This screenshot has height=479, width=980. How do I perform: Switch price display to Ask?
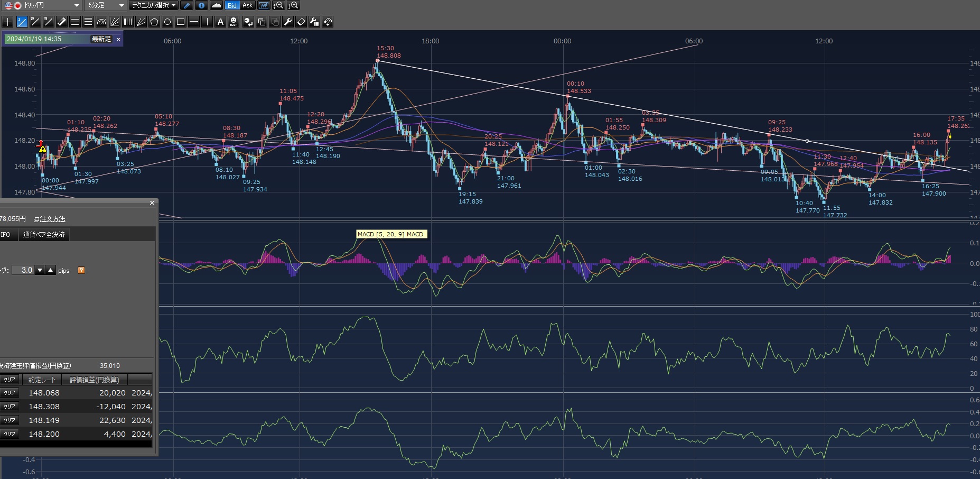pos(247,5)
